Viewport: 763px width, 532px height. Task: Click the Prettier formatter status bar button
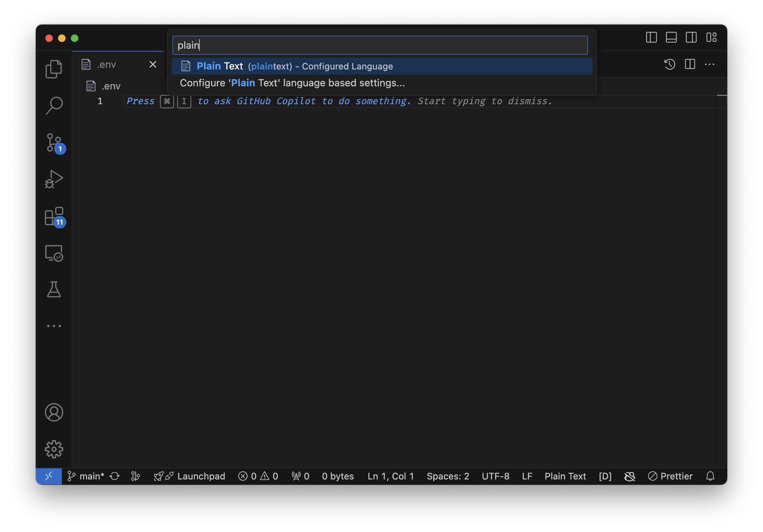(670, 476)
